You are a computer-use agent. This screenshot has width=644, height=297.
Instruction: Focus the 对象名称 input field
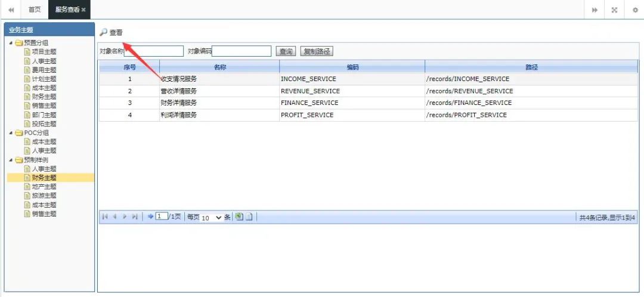(x=154, y=51)
